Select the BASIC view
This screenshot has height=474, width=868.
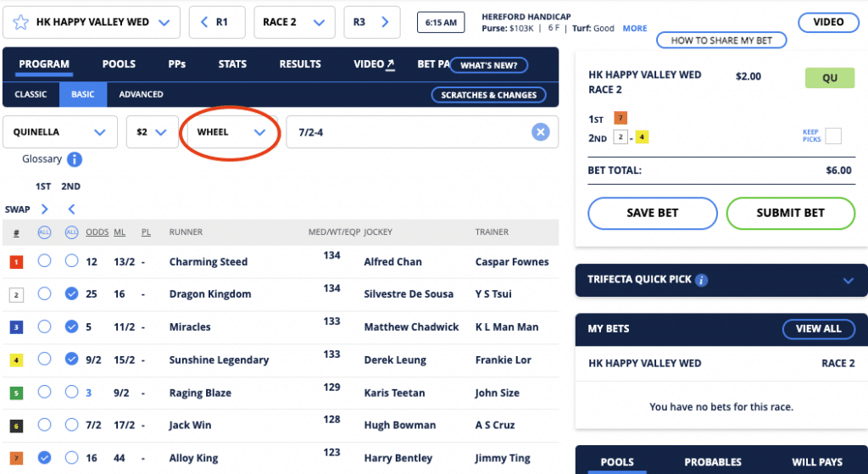tap(82, 94)
